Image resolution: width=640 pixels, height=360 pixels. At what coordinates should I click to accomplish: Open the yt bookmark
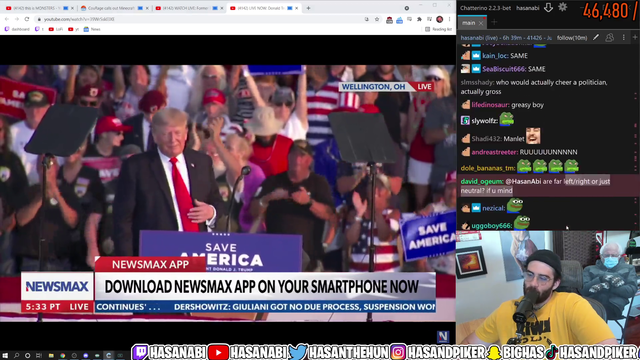73,29
